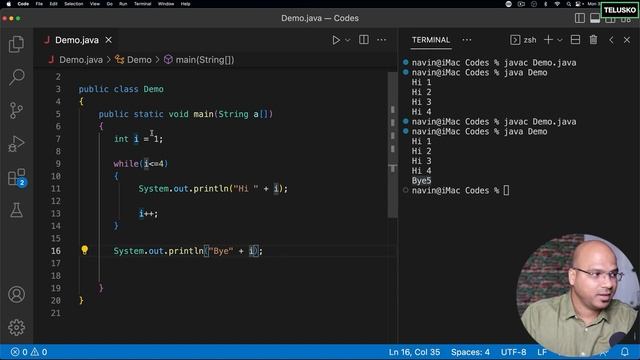640x360 pixels.
Task: Open the Run and Debug view
Action: pyautogui.click(x=16, y=144)
